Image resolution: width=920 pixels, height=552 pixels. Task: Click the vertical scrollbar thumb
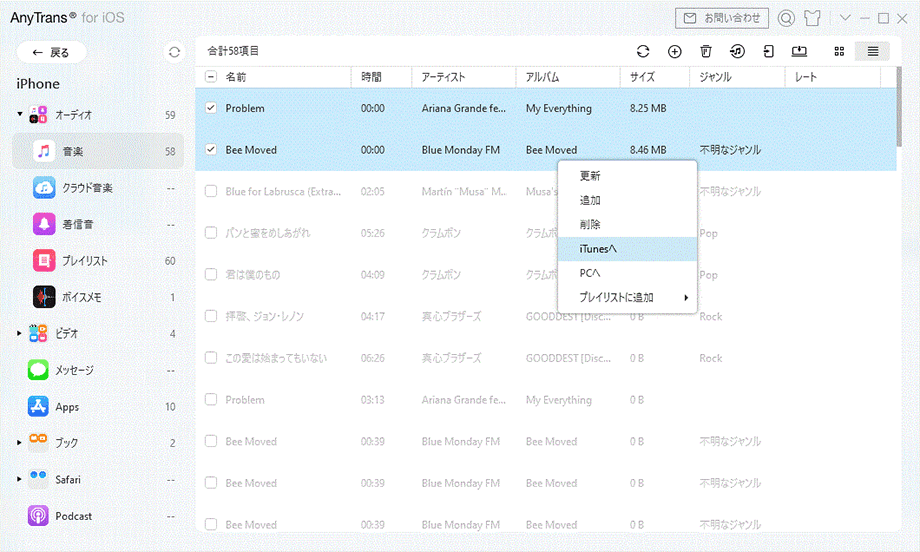click(x=899, y=107)
